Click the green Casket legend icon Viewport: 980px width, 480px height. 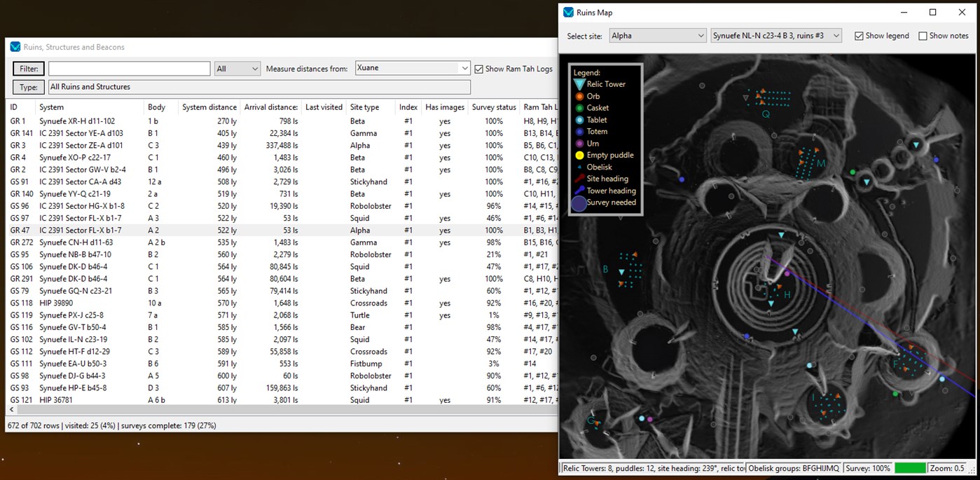pos(578,107)
